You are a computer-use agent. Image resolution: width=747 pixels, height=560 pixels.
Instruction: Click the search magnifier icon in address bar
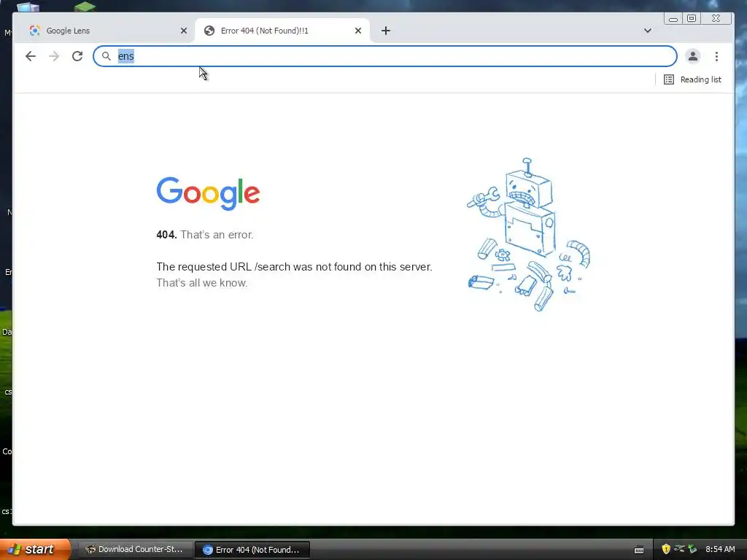click(107, 56)
